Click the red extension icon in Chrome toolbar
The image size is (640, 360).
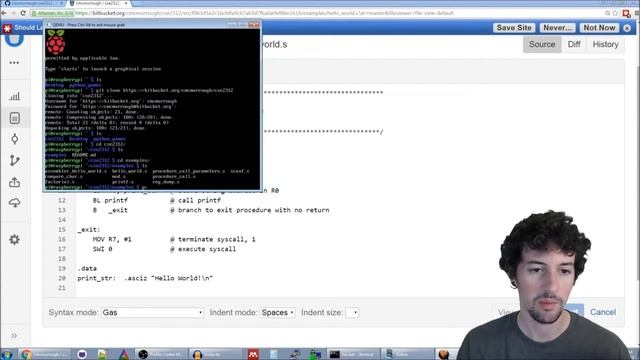tap(626, 13)
